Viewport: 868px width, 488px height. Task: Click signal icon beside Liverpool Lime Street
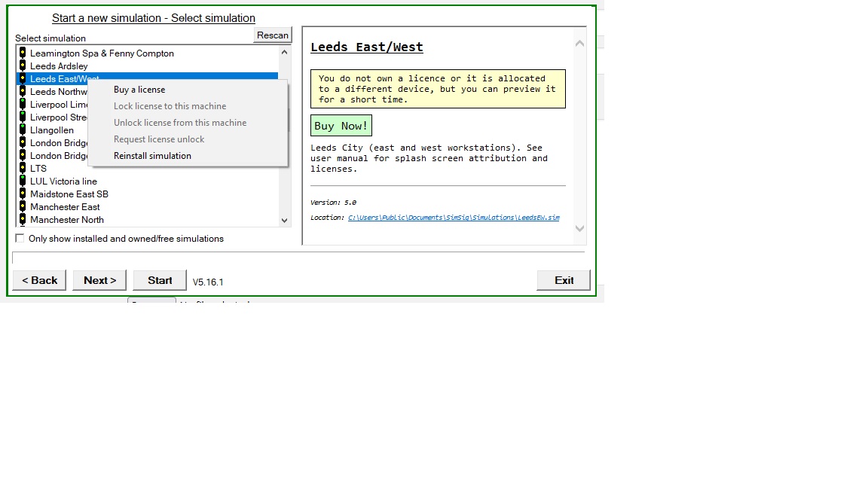point(22,104)
